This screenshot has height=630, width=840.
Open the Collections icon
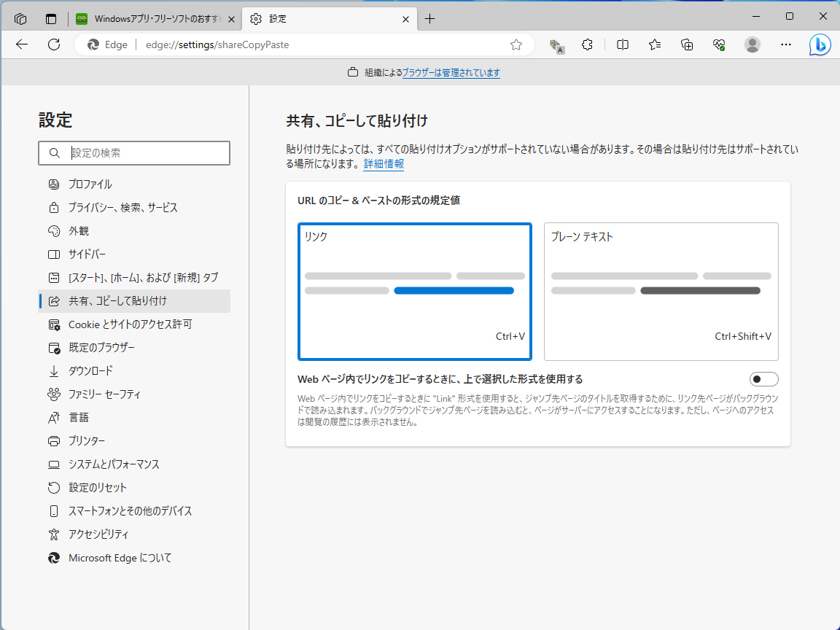(x=686, y=44)
